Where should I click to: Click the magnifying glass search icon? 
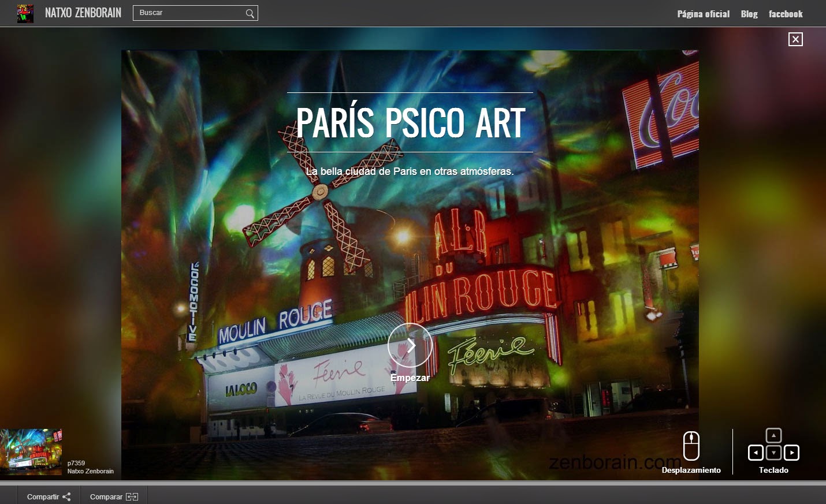(250, 13)
